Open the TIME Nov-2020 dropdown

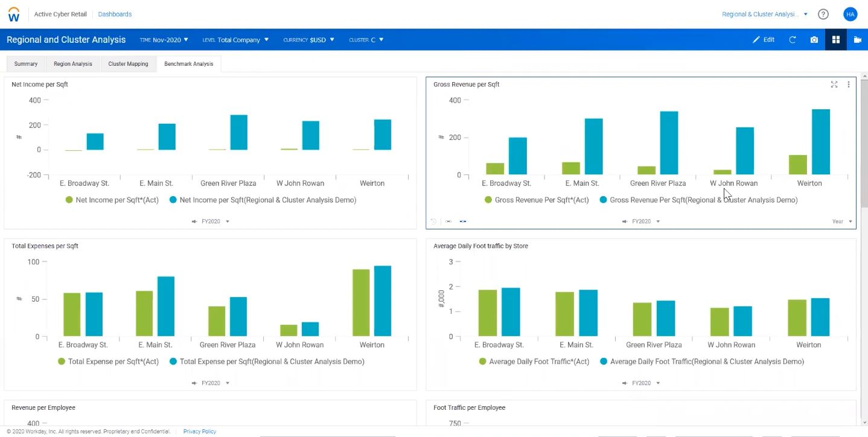tap(163, 39)
